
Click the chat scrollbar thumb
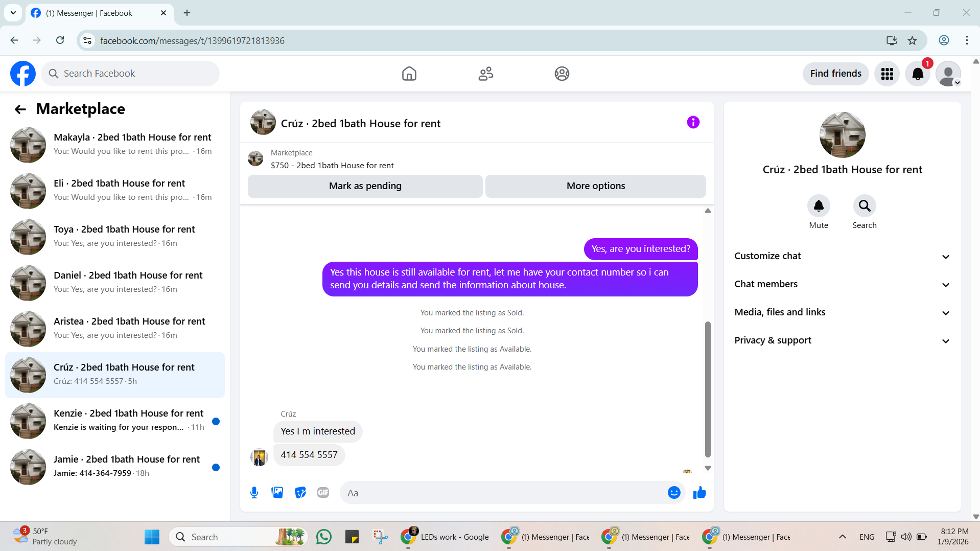(x=708, y=389)
